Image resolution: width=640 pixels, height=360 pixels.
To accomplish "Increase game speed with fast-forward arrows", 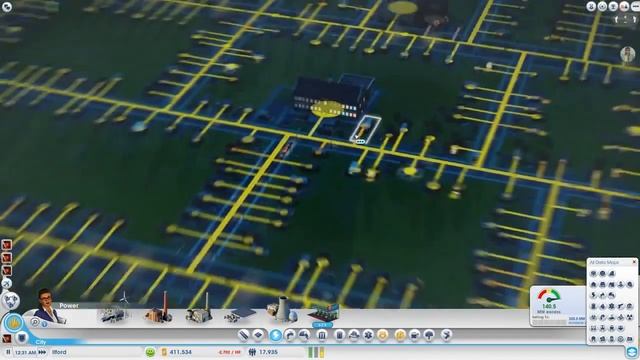I will pyautogui.click(x=42, y=352).
